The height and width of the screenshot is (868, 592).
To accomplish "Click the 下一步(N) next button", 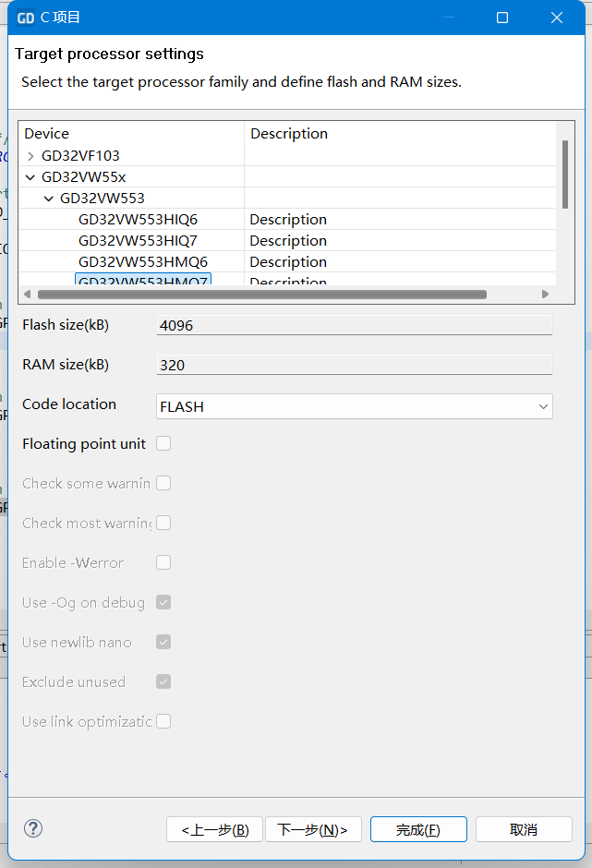I will (x=313, y=829).
